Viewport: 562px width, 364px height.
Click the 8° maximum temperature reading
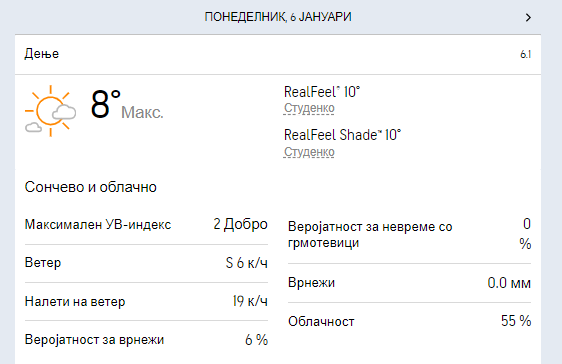click(x=105, y=104)
